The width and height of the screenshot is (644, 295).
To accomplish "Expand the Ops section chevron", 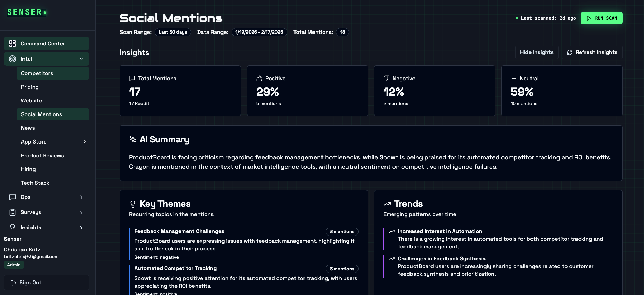I will point(81,197).
